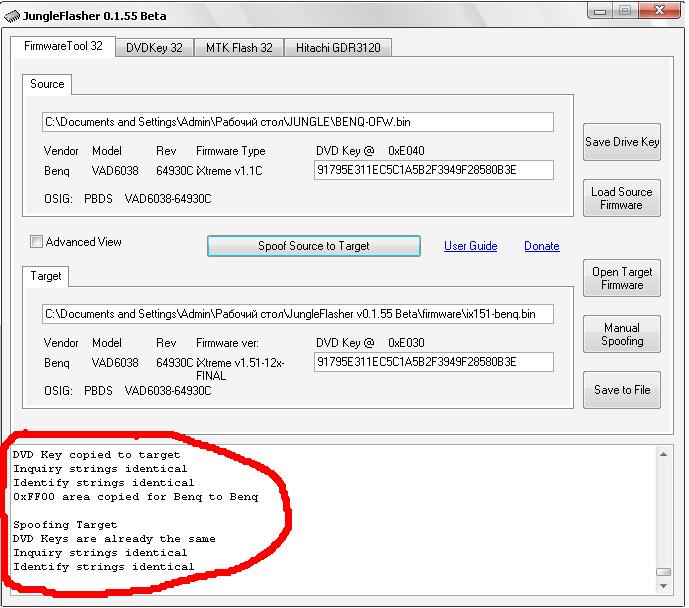Click Spoof Source to Target button

pos(314,246)
